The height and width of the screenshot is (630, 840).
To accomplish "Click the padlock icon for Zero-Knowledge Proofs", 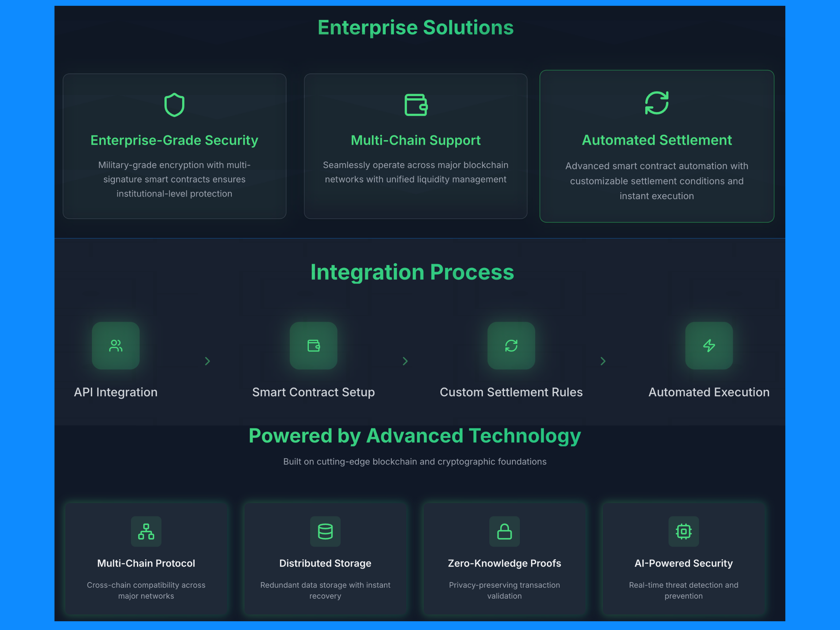I will [x=504, y=531].
